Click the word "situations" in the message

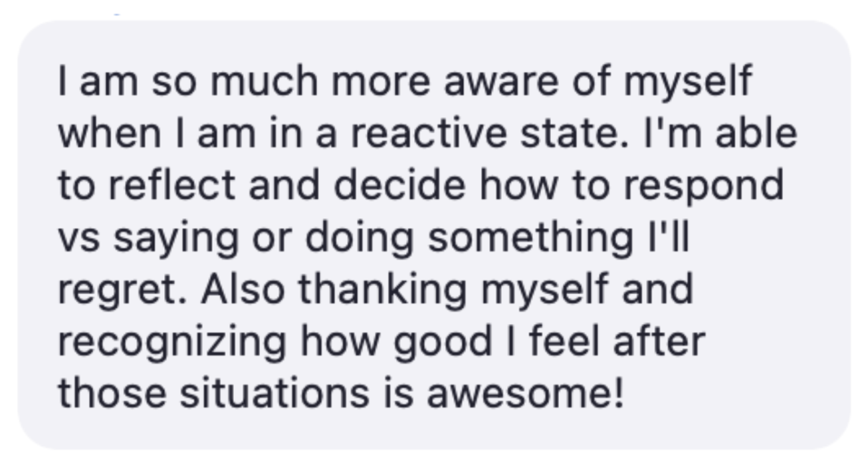pos(274,392)
